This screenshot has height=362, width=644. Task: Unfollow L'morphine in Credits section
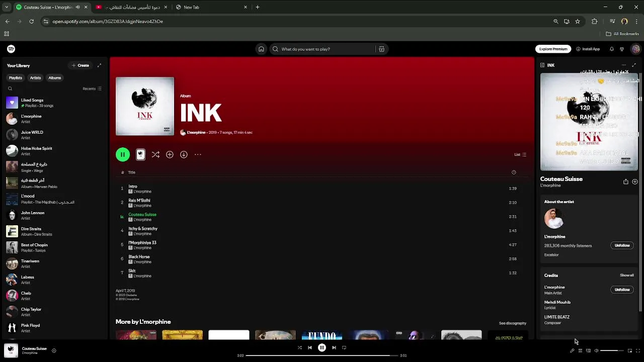pyautogui.click(x=622, y=290)
